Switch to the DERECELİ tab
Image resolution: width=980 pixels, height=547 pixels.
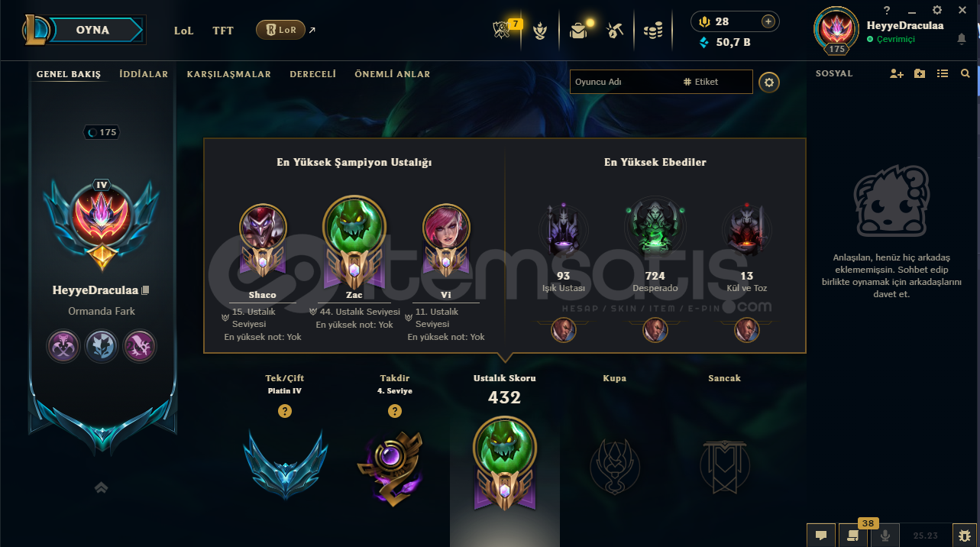coord(312,74)
